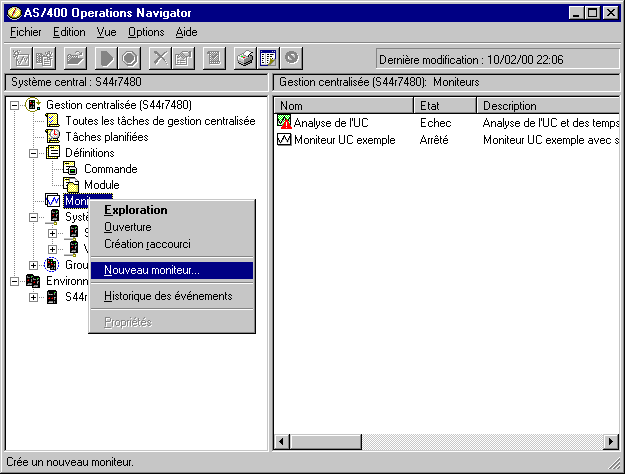Viewport: 625px width, 474px height.
Task: Open the Edition menu
Action: (x=69, y=32)
